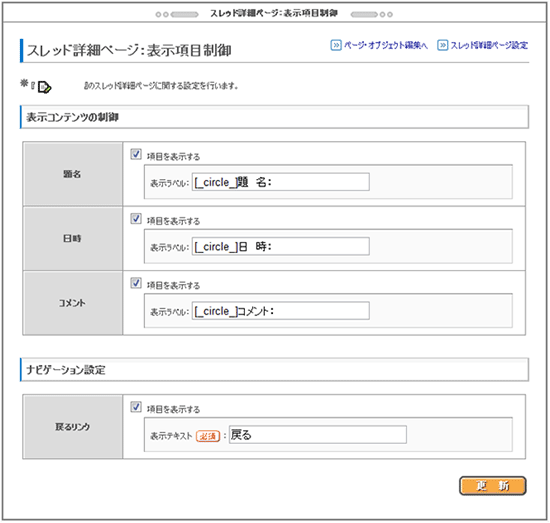Click the 戻るリンク row label cell
The width and height of the screenshot is (550, 523).
tap(73, 427)
